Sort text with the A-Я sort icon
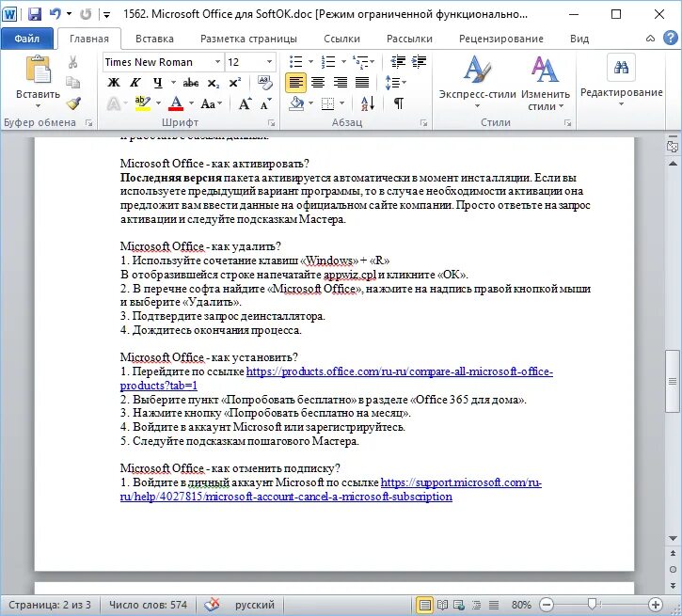This screenshot has width=682, height=616. point(368,103)
